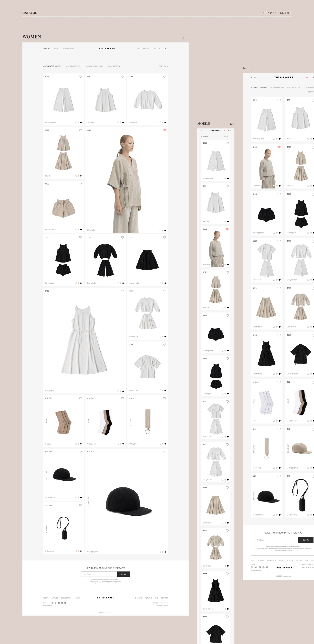Click the LinkedIn icon in desktop footer

(x=65, y=603)
